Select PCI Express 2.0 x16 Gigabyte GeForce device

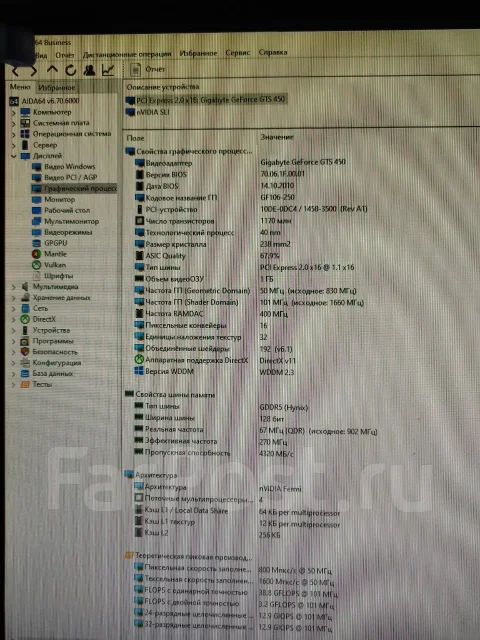point(206,100)
